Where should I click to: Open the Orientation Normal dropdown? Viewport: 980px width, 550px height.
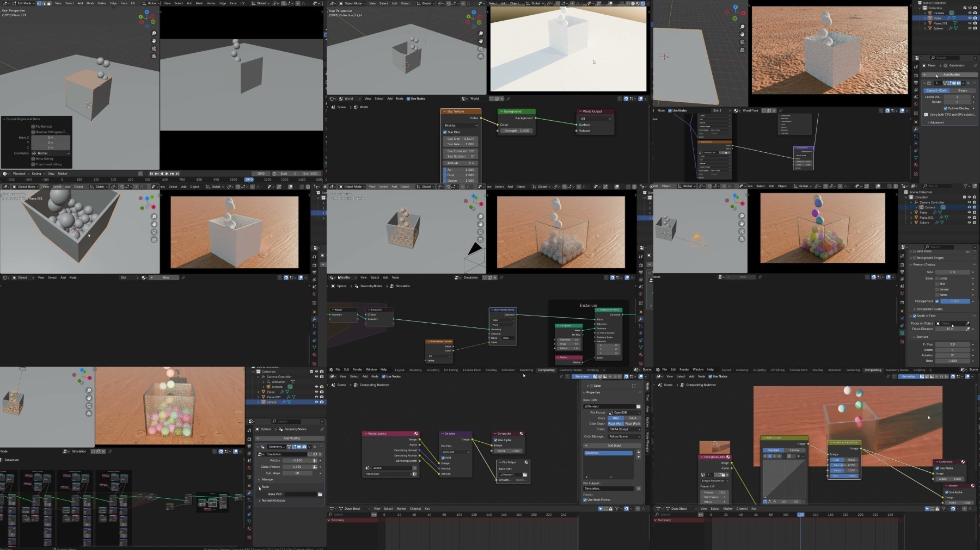pyautogui.click(x=51, y=153)
